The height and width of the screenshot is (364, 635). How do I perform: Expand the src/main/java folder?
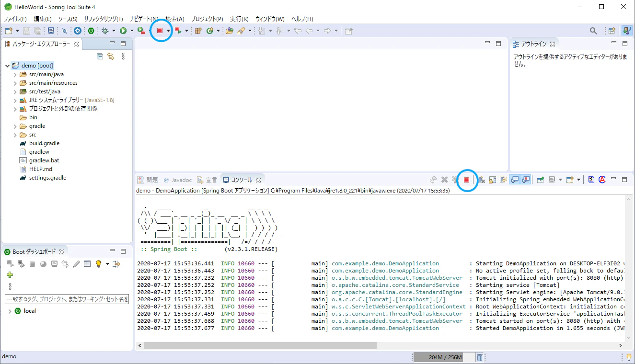click(x=15, y=75)
